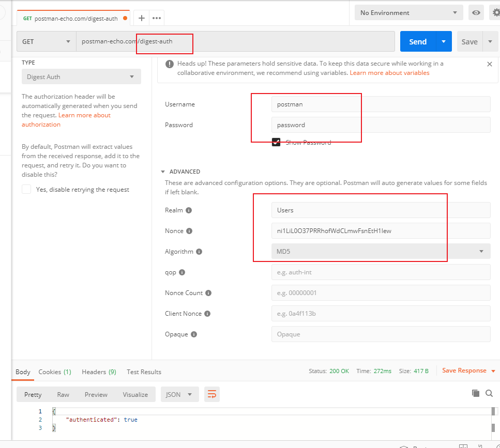Click the Password input field

coord(381,125)
